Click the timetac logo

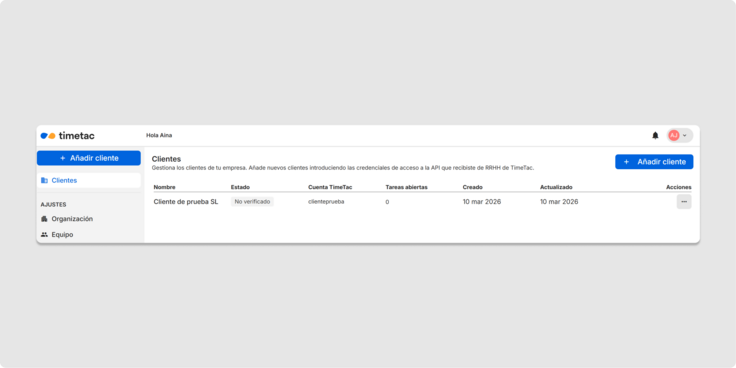click(x=67, y=136)
